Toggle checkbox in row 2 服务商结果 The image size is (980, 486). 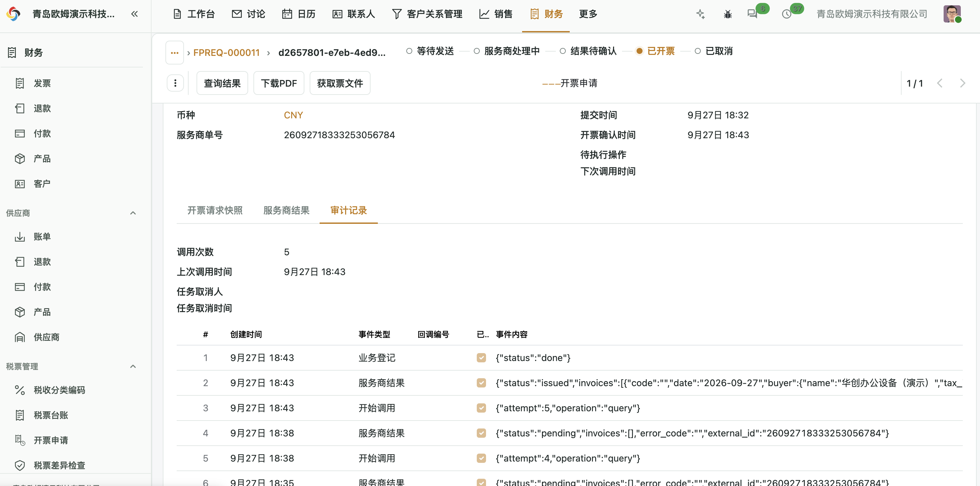point(481,383)
